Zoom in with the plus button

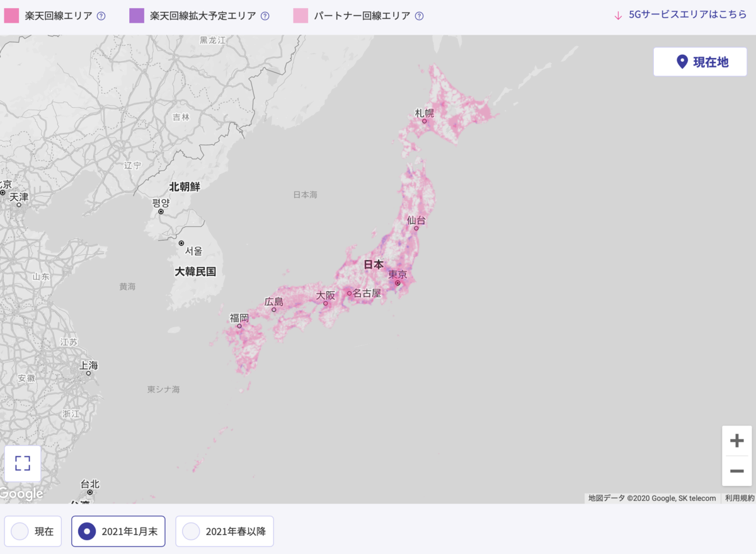click(737, 441)
